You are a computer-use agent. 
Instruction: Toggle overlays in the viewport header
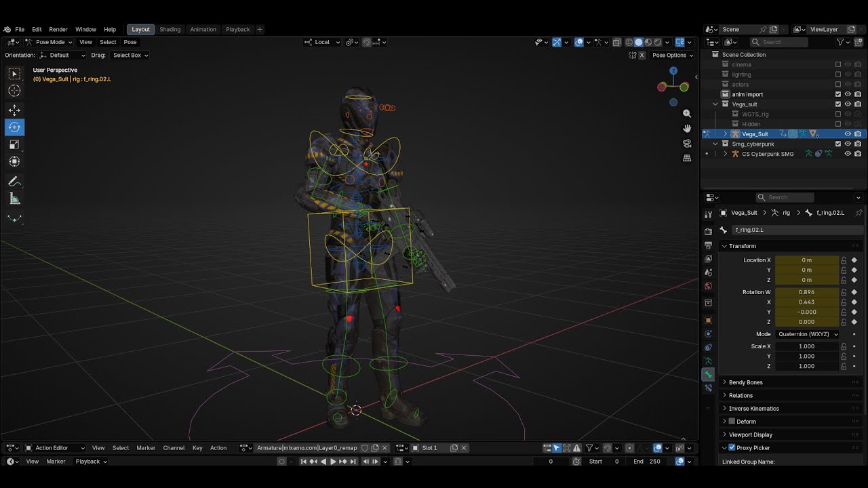(x=578, y=42)
